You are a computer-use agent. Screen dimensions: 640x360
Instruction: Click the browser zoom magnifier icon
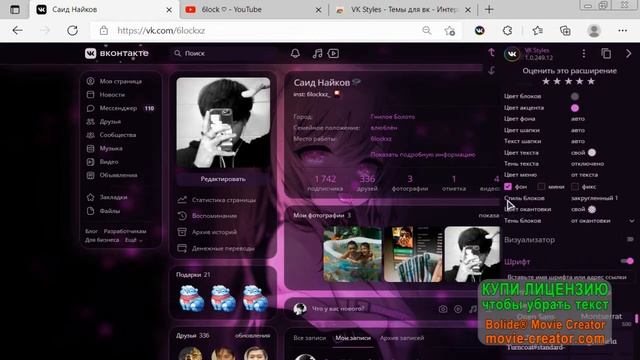coord(427,31)
